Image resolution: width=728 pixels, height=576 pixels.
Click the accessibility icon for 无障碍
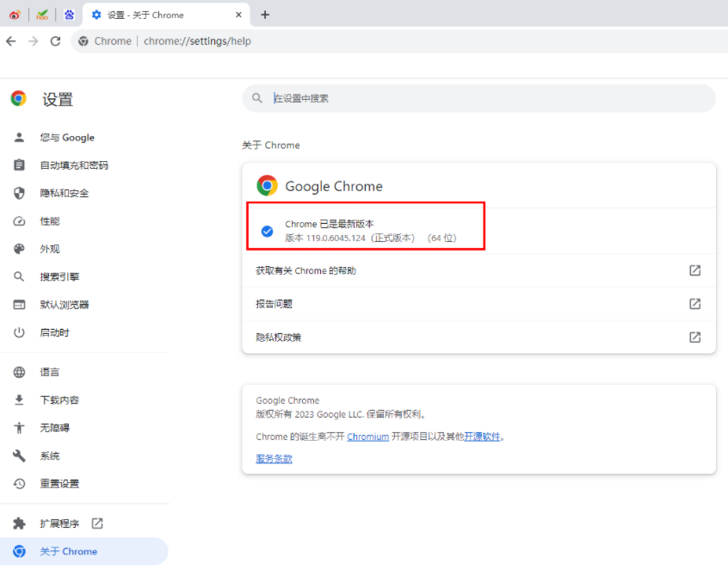pyautogui.click(x=19, y=428)
